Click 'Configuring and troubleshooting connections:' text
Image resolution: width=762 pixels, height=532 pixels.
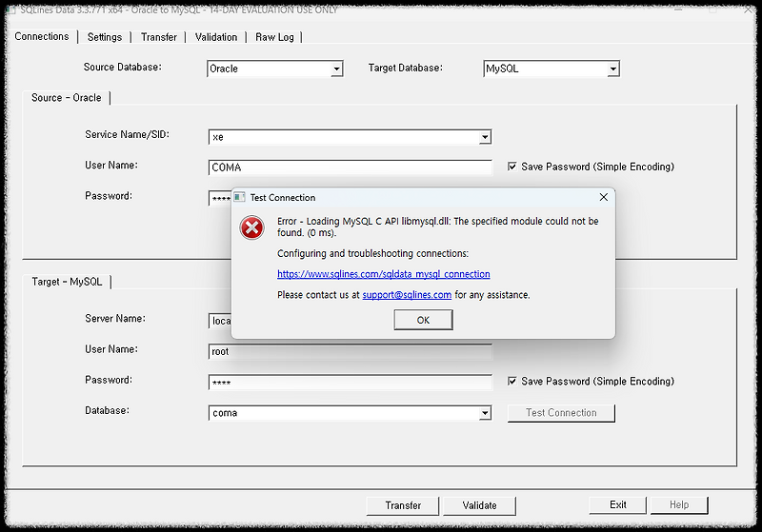(x=372, y=253)
